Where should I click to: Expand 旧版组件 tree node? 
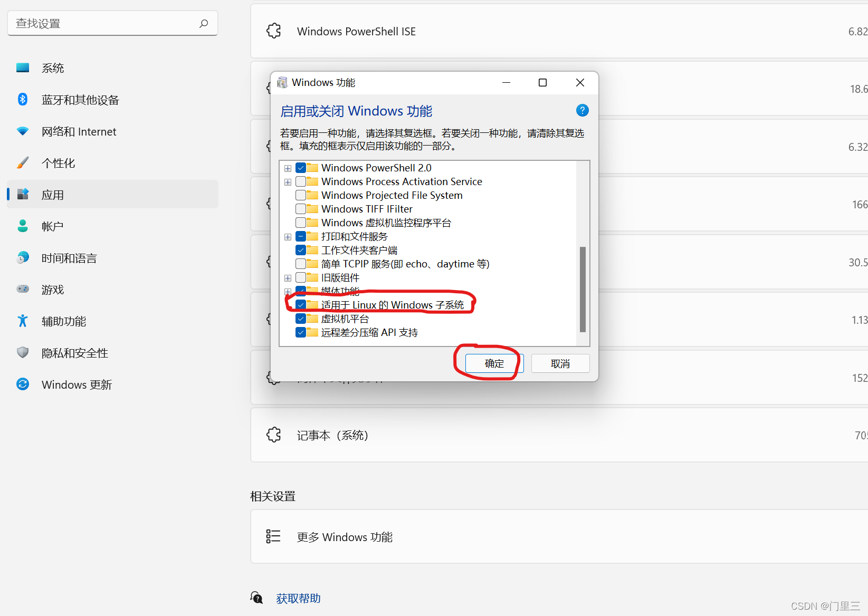(288, 278)
